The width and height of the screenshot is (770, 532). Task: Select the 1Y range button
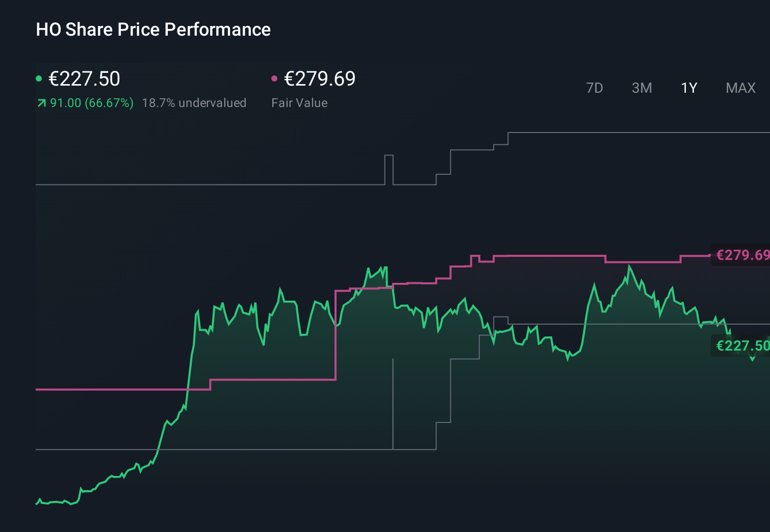click(x=688, y=88)
